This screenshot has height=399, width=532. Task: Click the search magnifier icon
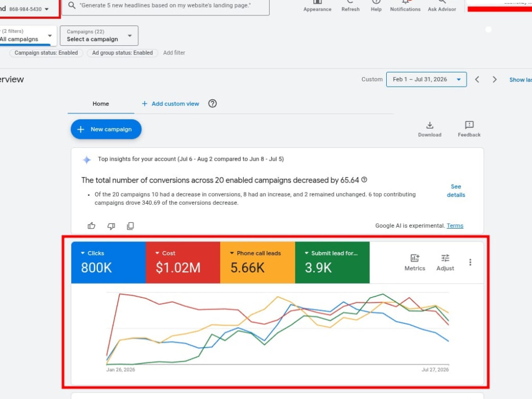[72, 5]
